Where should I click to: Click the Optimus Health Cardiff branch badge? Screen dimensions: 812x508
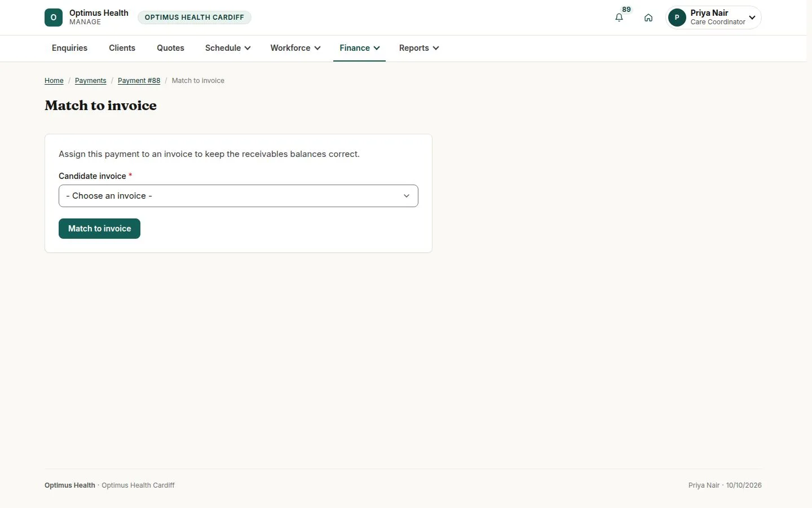pos(195,17)
